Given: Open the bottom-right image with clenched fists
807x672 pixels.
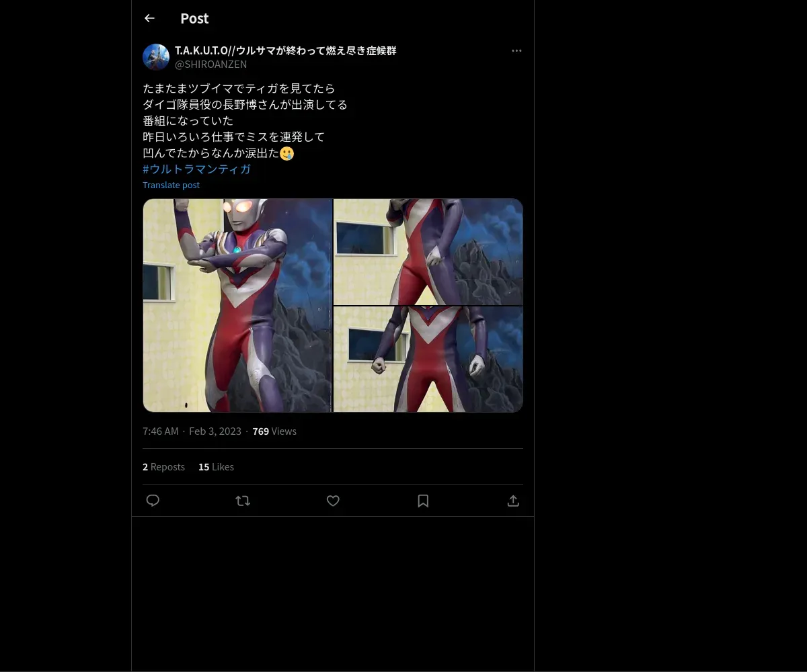Looking at the screenshot, I should coord(428,359).
